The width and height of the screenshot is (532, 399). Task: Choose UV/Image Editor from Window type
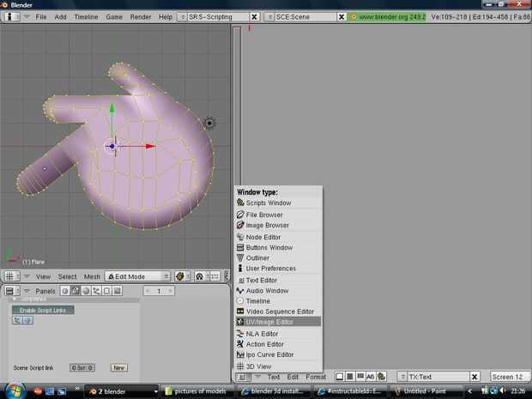point(278,322)
